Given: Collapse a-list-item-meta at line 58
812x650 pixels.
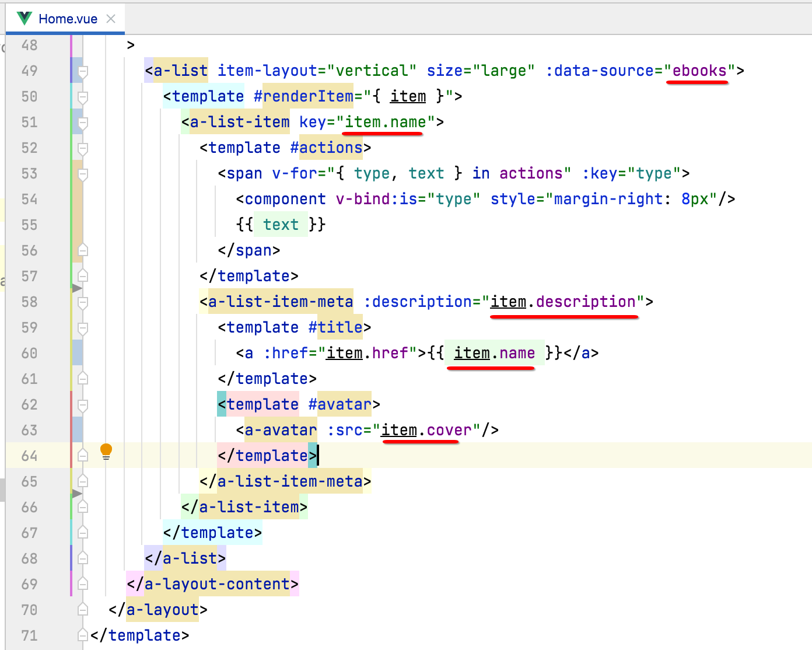Looking at the screenshot, I should [x=83, y=302].
